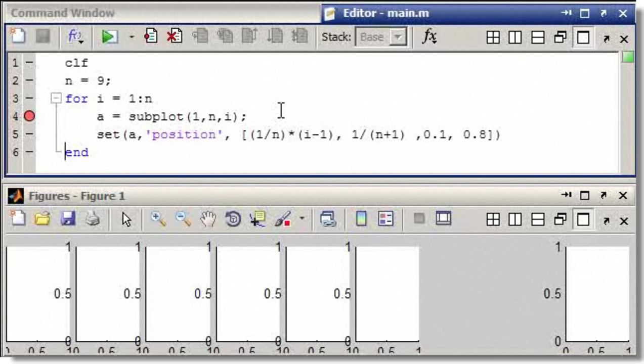The image size is (644, 364).
Task: Activate the Rotate 3D tool
Action: pyautogui.click(x=233, y=219)
